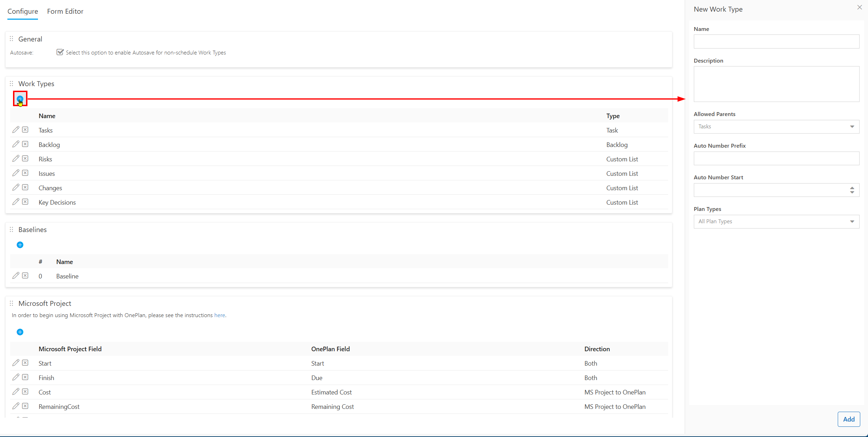
Task: Toggle the Autosave checkbox
Action: coord(60,52)
